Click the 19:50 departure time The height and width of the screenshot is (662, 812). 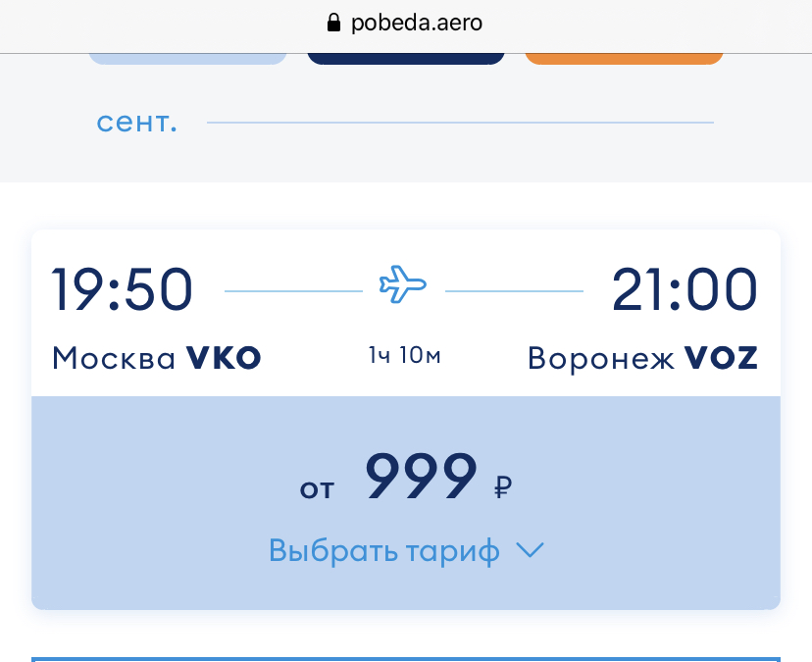click(123, 289)
